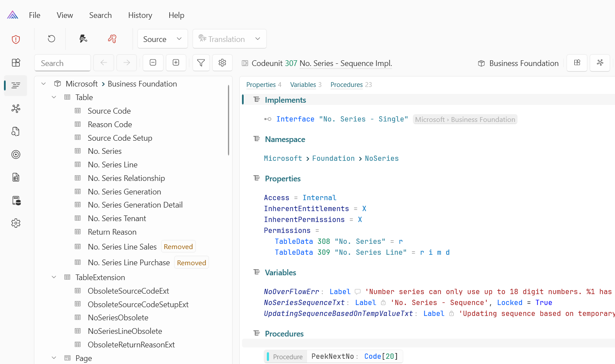Open the dependency graph sidebar icon
Image resolution: width=615 pixels, height=364 pixels.
click(16, 108)
